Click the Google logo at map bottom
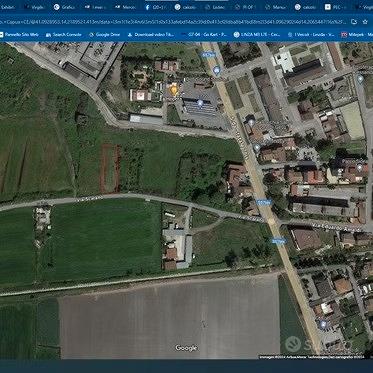This screenshot has height=373, width=373. coord(186,348)
